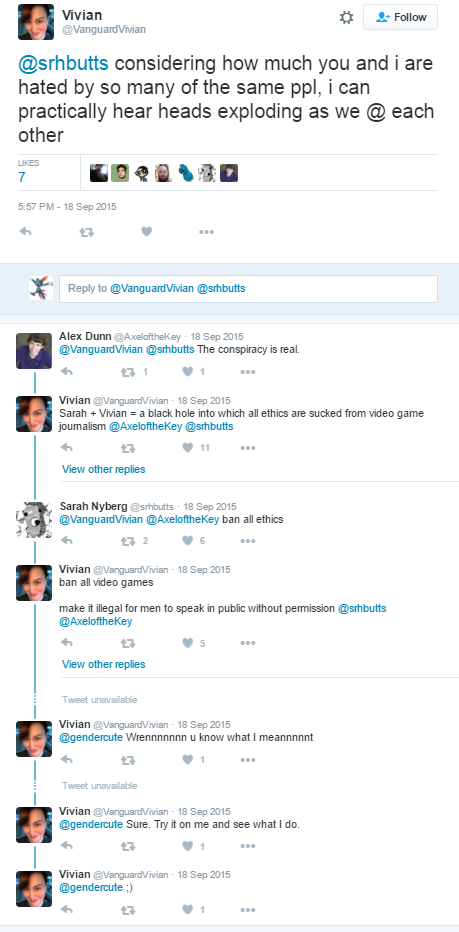Screen dimensions: 459x932
Task: Follow Vivian with the Follow button
Action: click(401, 17)
